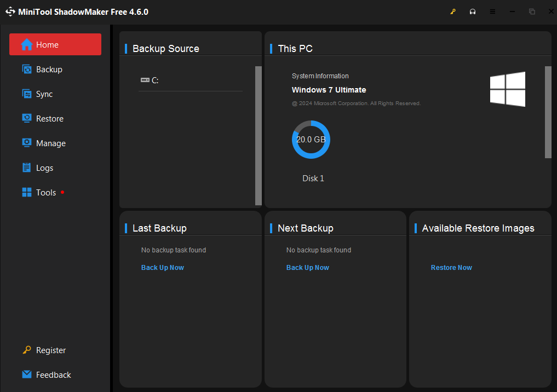Viewport: 557px width, 392px height.
Task: Click the Available Restore Images heading
Action: [478, 228]
